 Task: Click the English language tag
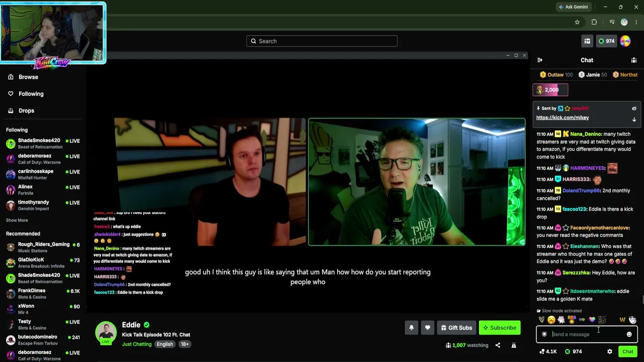165,344
